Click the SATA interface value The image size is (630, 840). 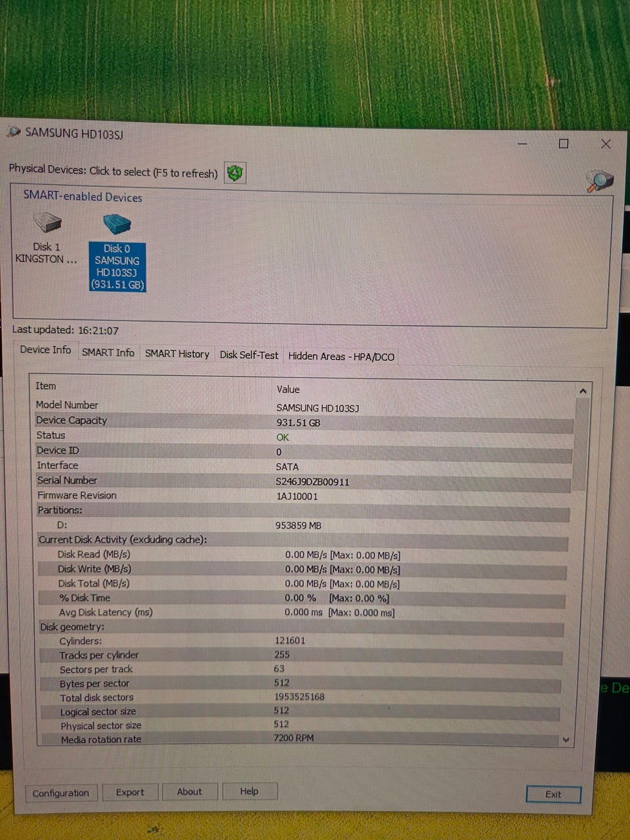(287, 467)
